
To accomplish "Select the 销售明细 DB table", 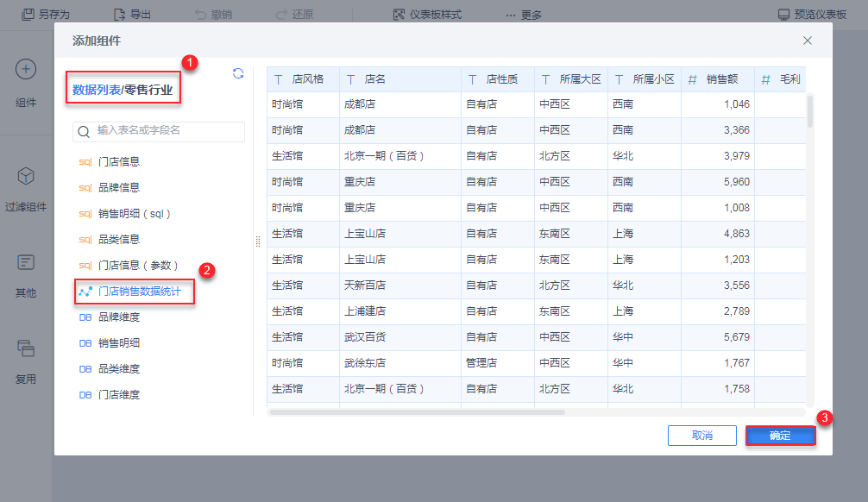I will (119, 343).
